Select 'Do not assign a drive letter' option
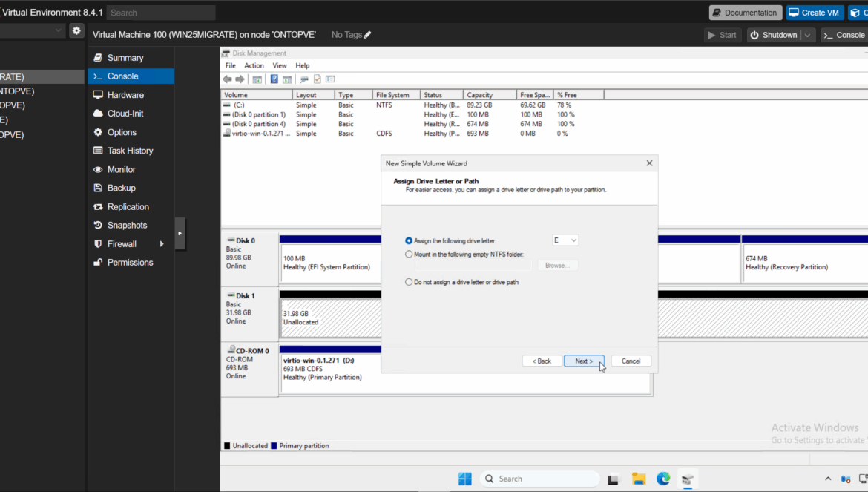This screenshot has width=868, height=492. 409,282
